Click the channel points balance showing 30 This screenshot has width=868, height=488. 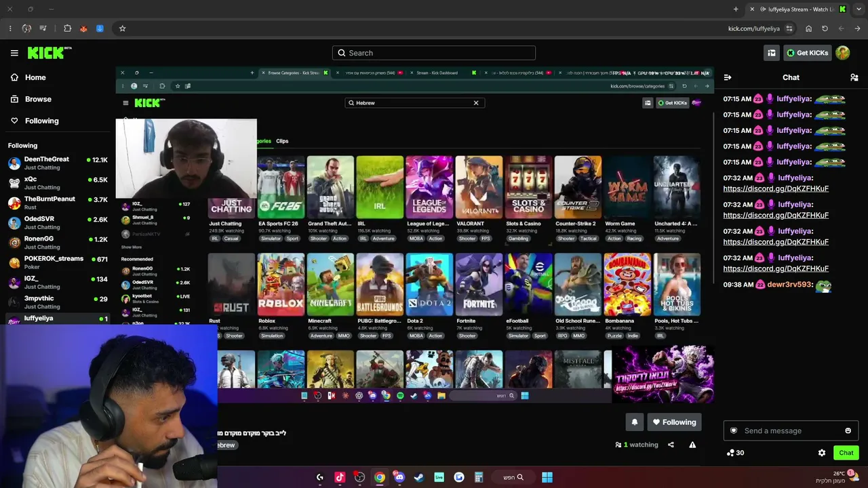click(x=735, y=453)
